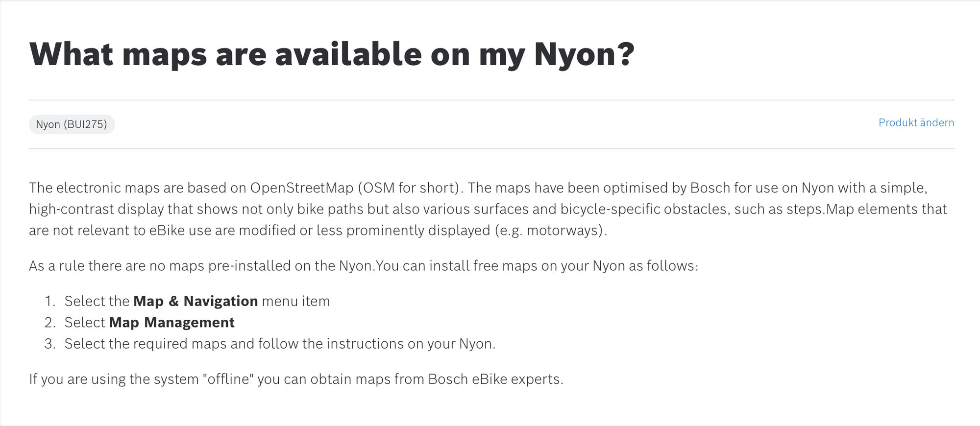Click the sentence about using the system "offline"
The height and width of the screenshot is (426, 980).
point(296,379)
